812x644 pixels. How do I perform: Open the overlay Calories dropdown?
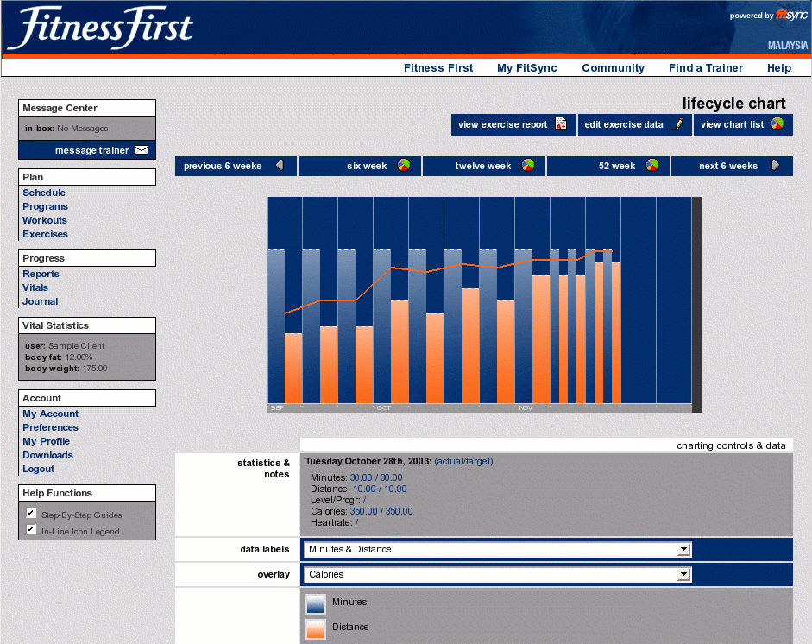[x=498, y=574]
